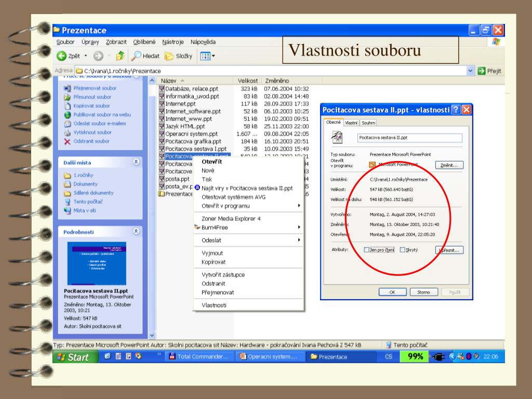The image size is (532, 399).
Task: Enable the Jen pro čtení checkbox
Action: point(366,250)
